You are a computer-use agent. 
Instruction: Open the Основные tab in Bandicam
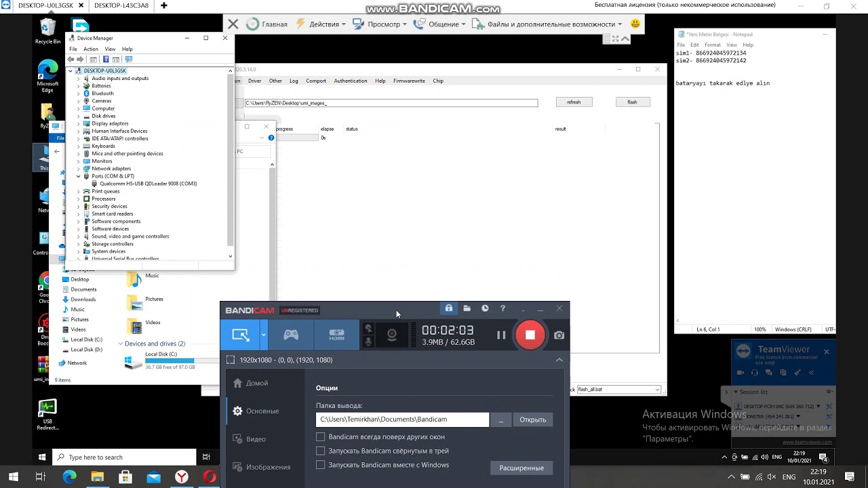pyautogui.click(x=256, y=411)
